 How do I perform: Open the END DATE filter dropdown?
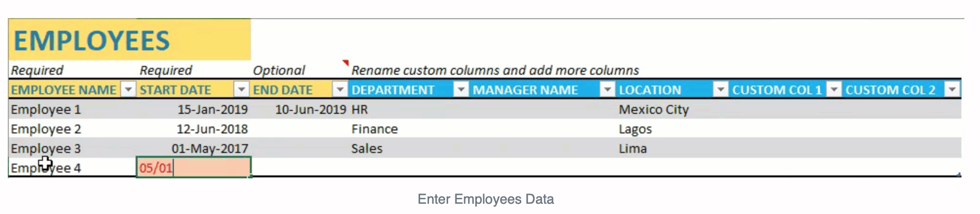[x=340, y=89]
